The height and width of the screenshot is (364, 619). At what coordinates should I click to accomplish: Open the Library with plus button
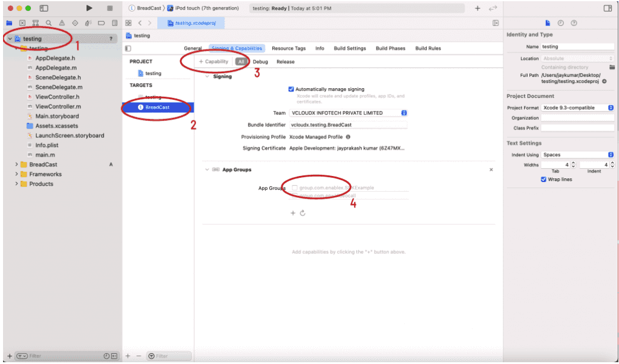(x=477, y=8)
